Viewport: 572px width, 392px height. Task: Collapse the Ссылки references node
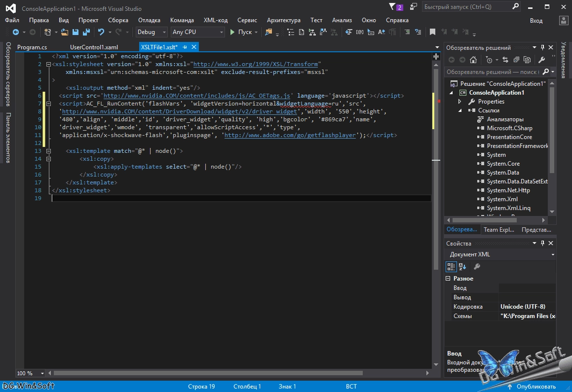point(459,110)
